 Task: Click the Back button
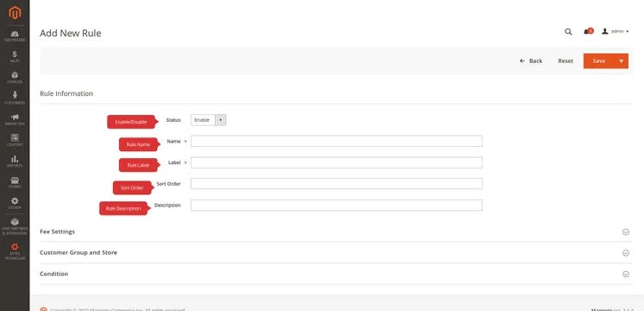click(531, 60)
